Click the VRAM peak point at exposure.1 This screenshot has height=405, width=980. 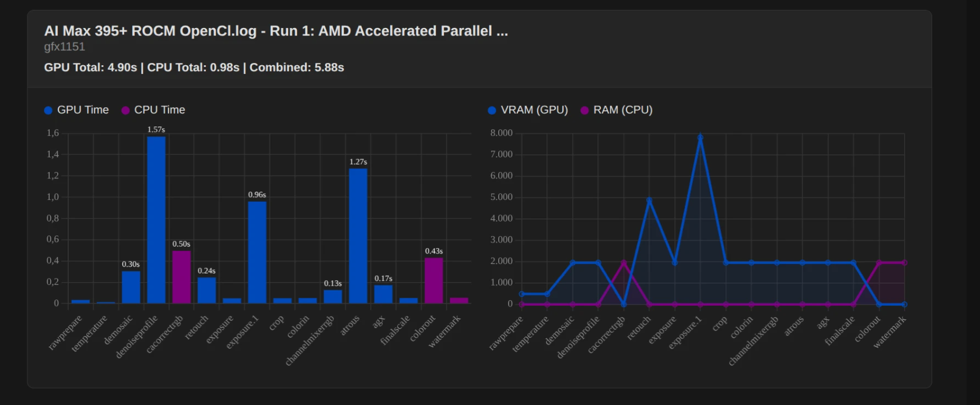click(700, 138)
